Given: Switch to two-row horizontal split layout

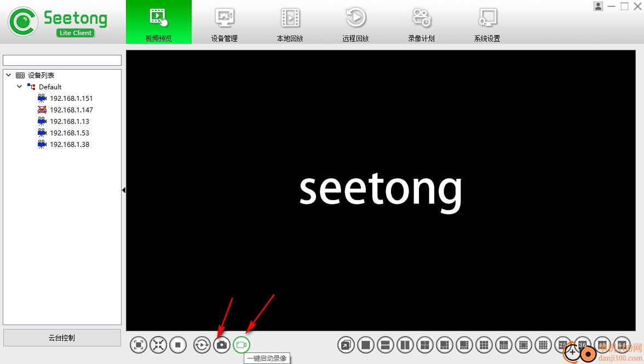Looking at the screenshot, I should (386, 345).
